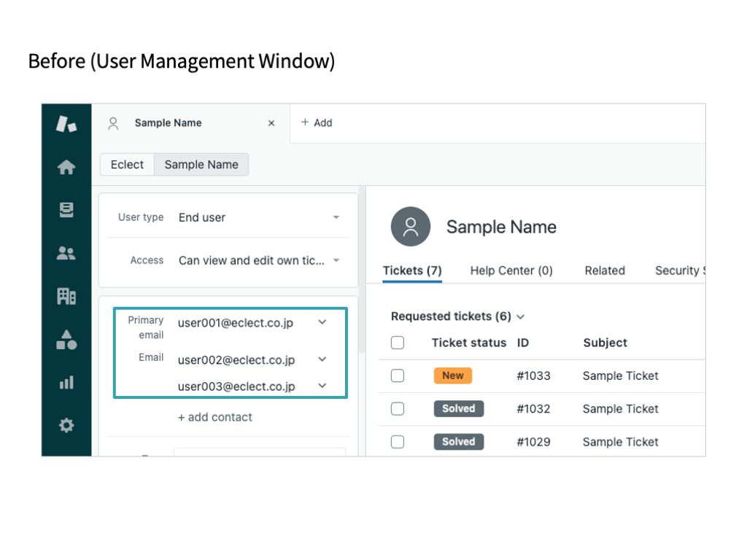Open the User type dropdown

[x=336, y=217]
